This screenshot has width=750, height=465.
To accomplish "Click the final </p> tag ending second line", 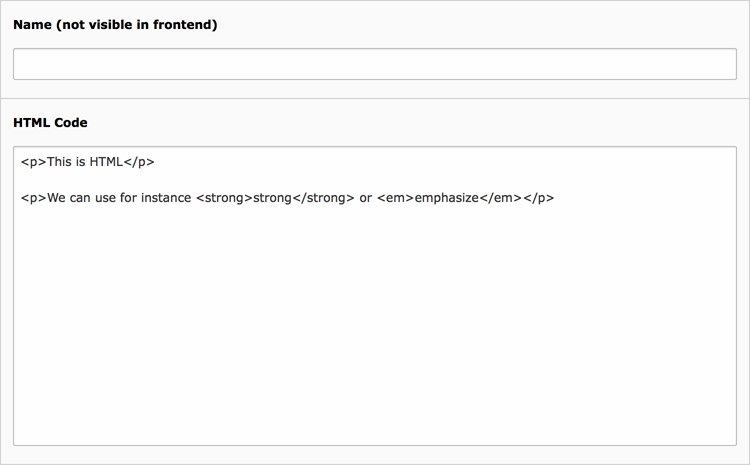I will [539, 198].
